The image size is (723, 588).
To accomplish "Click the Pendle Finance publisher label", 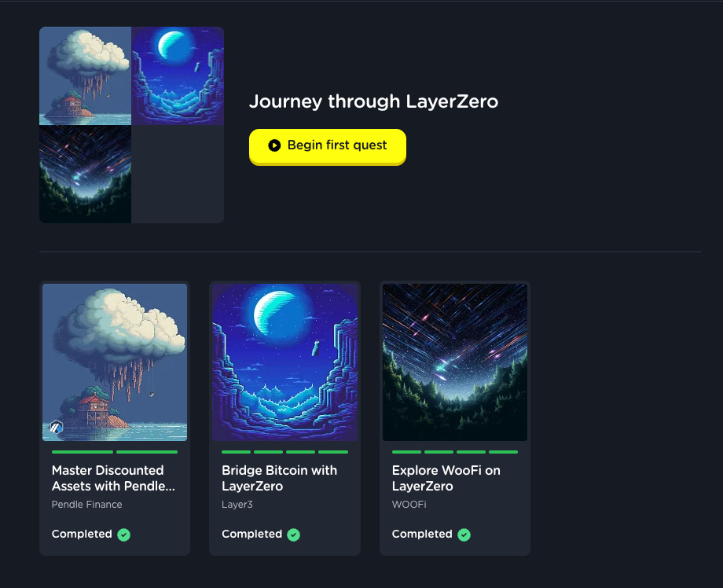I will pos(86,505).
